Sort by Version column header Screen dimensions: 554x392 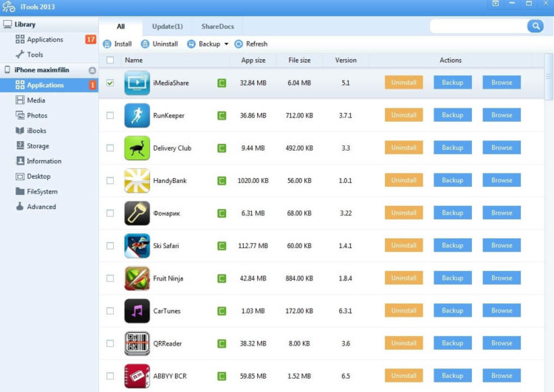pos(346,60)
